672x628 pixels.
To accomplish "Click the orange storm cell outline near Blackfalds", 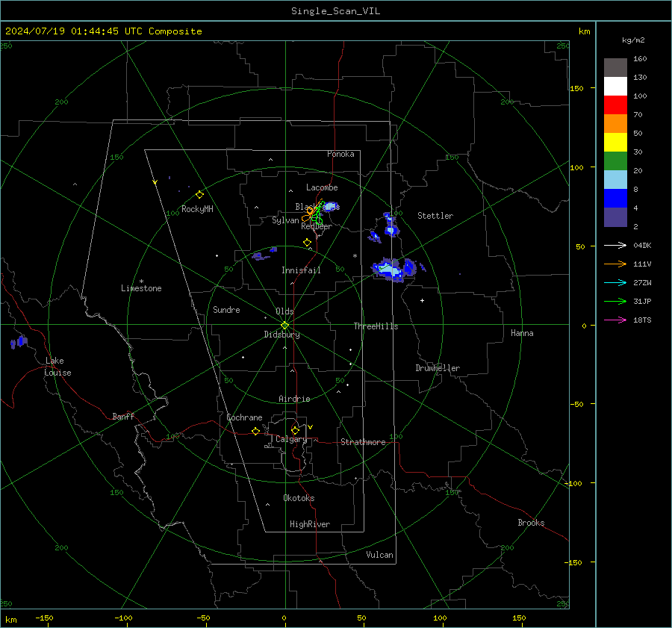I will tap(310, 212).
